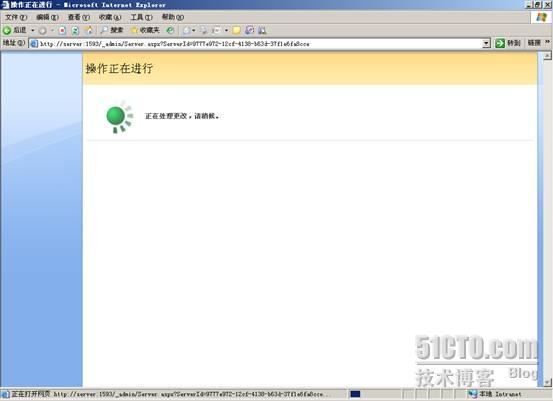Open the Mail icon dropdown arrow
The width and height of the screenshot is (553, 401).
(194, 31)
